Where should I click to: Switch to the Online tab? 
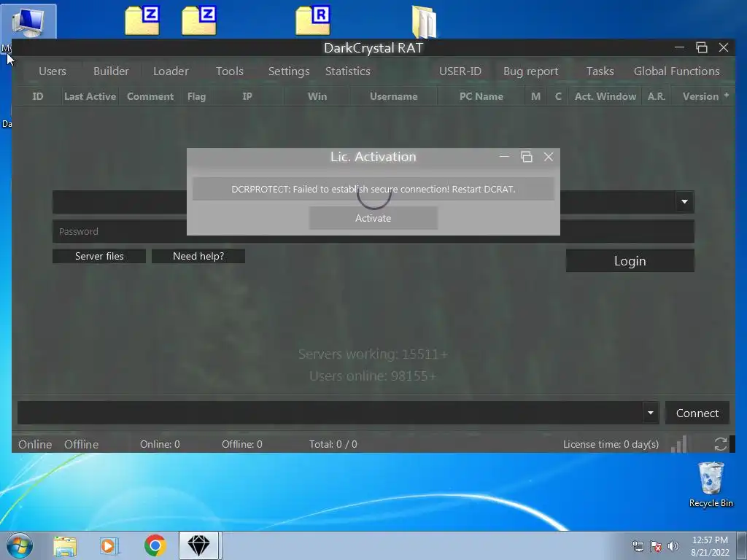click(35, 444)
